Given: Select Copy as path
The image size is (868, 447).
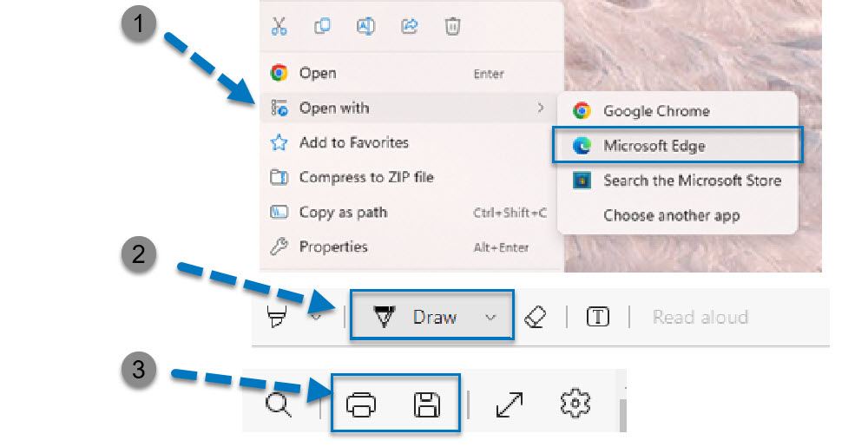Looking at the screenshot, I should (x=411, y=213).
